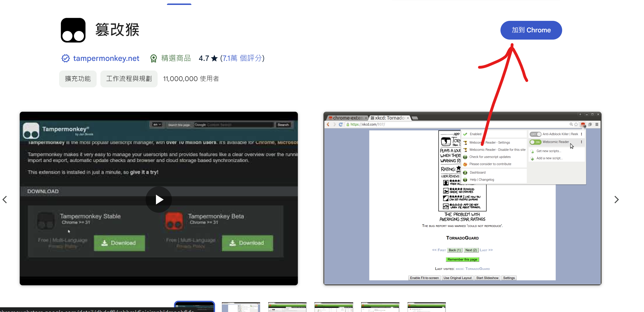644x312 pixels.
Task: Toggle the Webcomic Reader ON switch
Action: [535, 142]
